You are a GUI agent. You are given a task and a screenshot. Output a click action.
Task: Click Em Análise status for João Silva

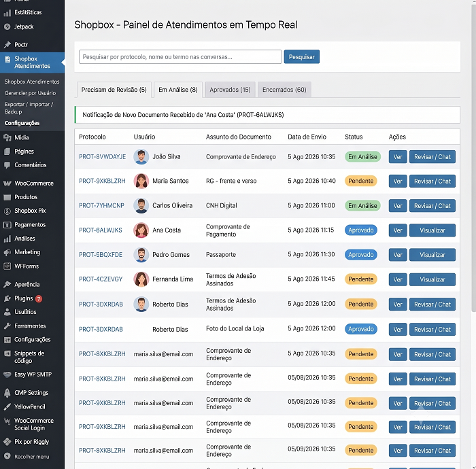point(362,157)
